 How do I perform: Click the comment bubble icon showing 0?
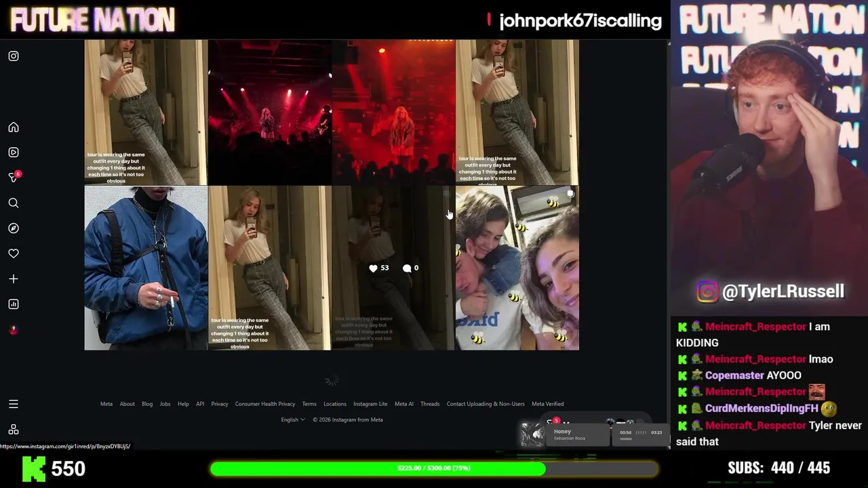pos(407,268)
